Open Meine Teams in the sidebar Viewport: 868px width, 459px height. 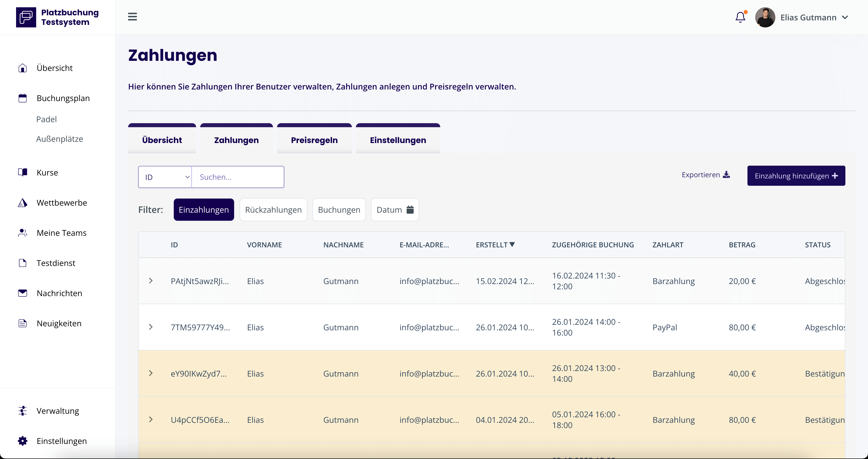[62, 233]
